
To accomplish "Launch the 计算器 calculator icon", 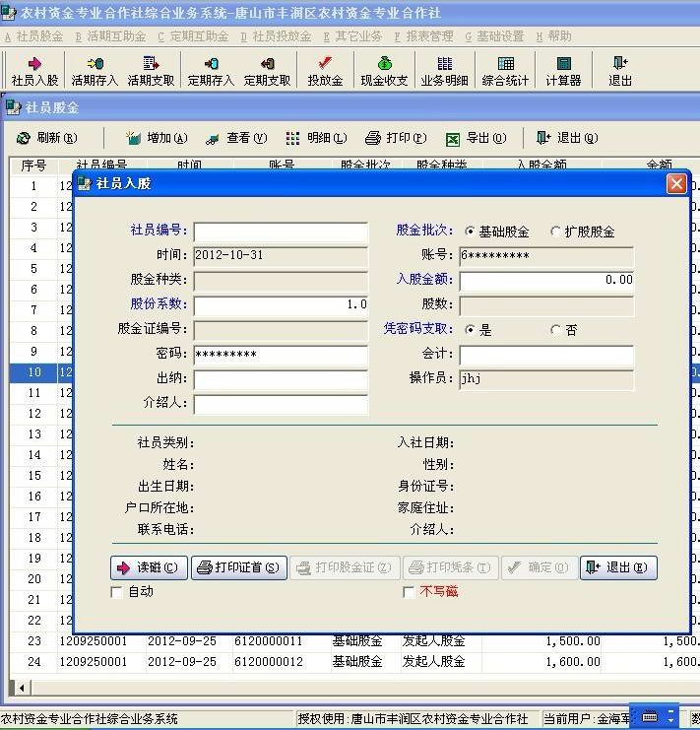I will (x=563, y=71).
